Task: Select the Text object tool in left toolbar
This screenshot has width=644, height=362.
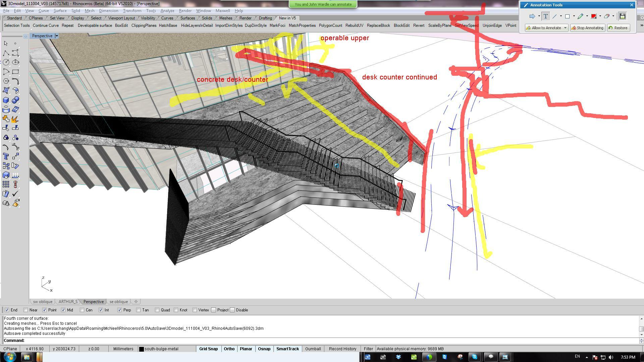Action: (x=6, y=156)
